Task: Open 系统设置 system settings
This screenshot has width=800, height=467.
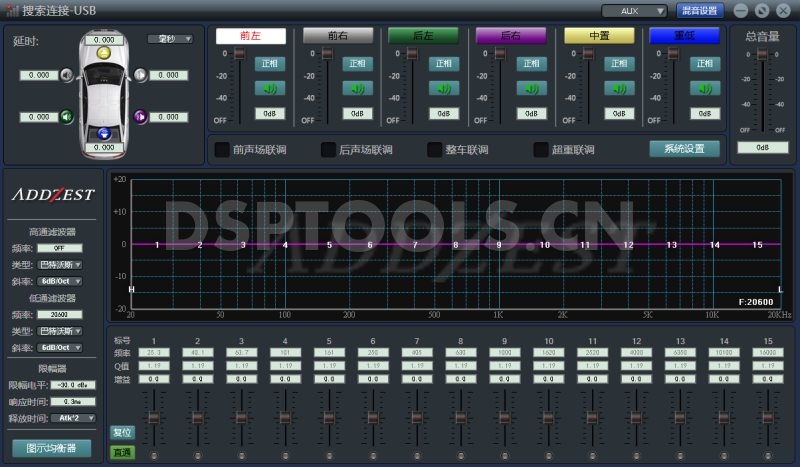Action: (684, 149)
